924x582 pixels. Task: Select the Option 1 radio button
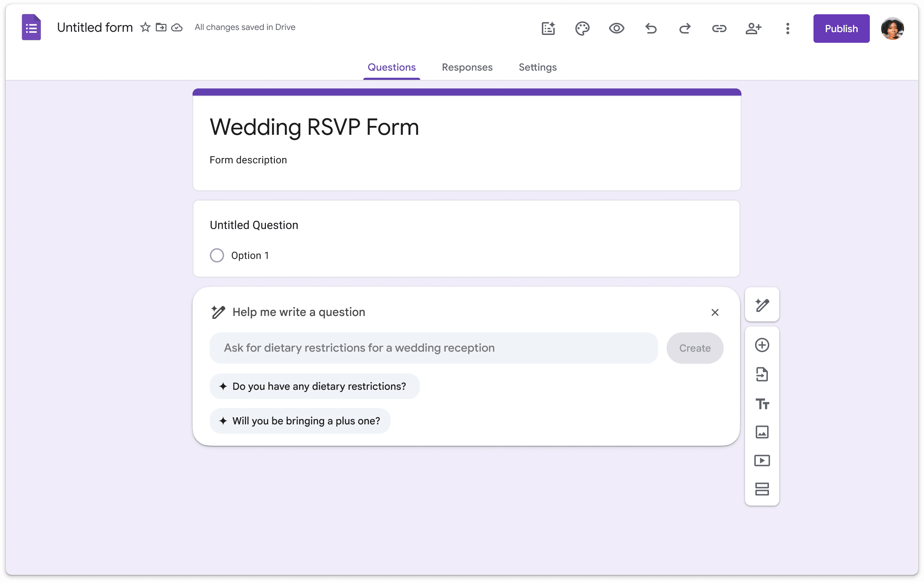coord(217,255)
